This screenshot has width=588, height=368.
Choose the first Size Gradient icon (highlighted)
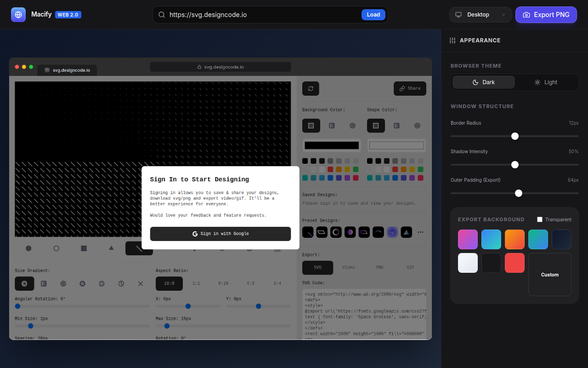(x=24, y=283)
